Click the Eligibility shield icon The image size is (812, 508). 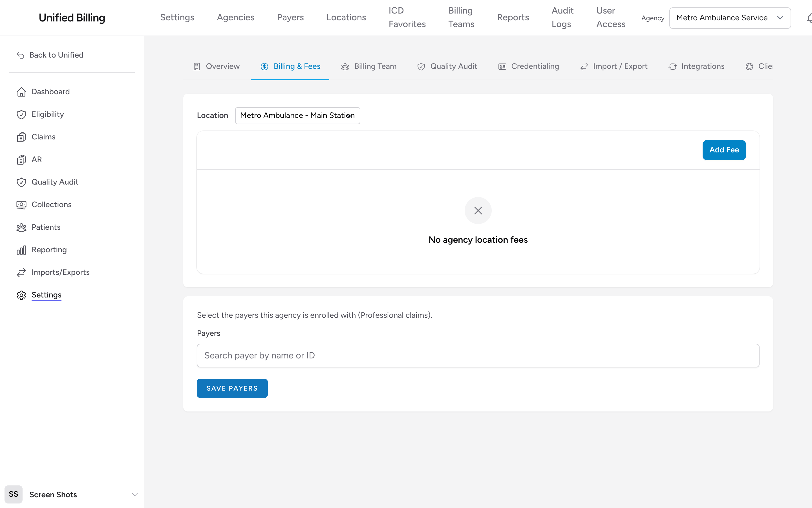[x=21, y=115]
